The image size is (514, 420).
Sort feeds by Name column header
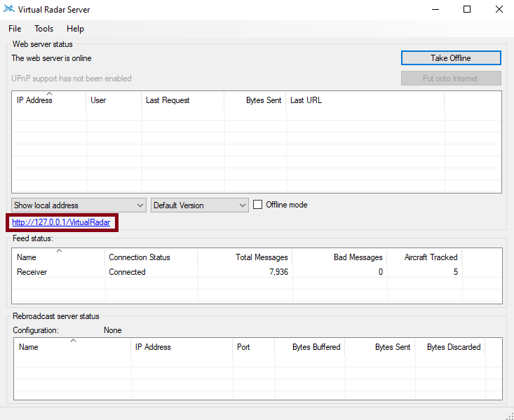pyautogui.click(x=59, y=257)
